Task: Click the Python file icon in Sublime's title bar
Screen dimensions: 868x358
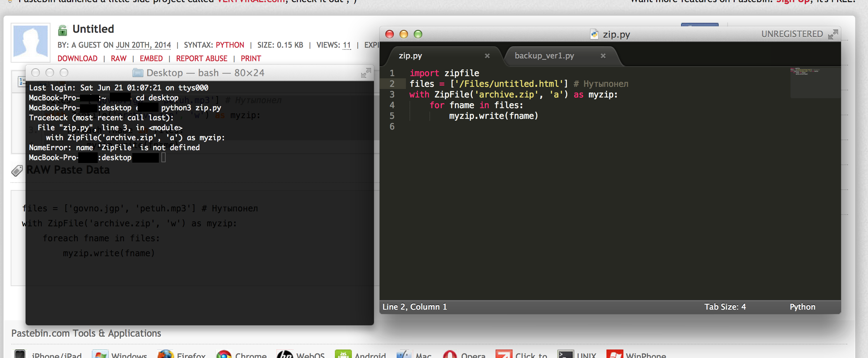Action: (x=594, y=34)
